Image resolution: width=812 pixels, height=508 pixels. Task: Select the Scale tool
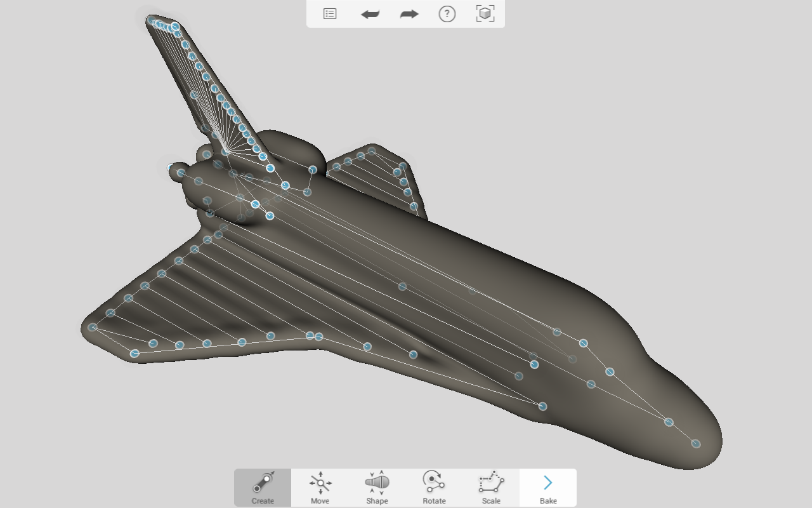(491, 488)
